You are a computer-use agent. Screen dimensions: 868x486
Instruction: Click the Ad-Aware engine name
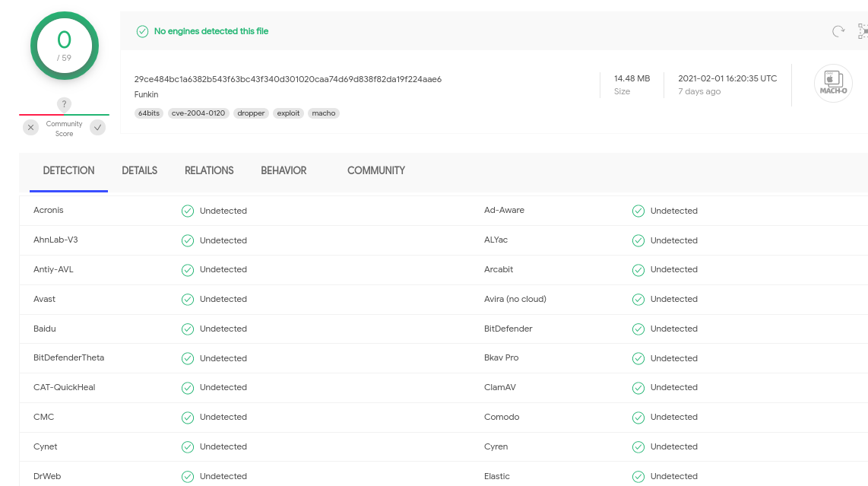point(504,210)
